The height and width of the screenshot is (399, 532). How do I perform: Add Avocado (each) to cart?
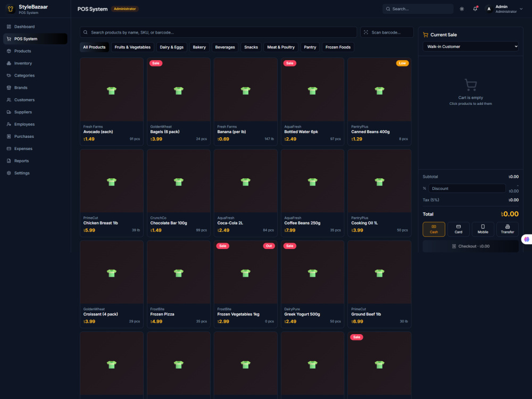point(112,102)
